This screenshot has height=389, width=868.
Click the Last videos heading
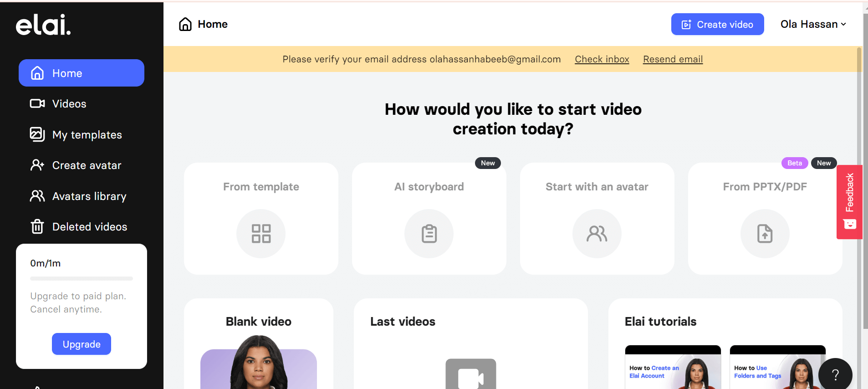tap(403, 322)
